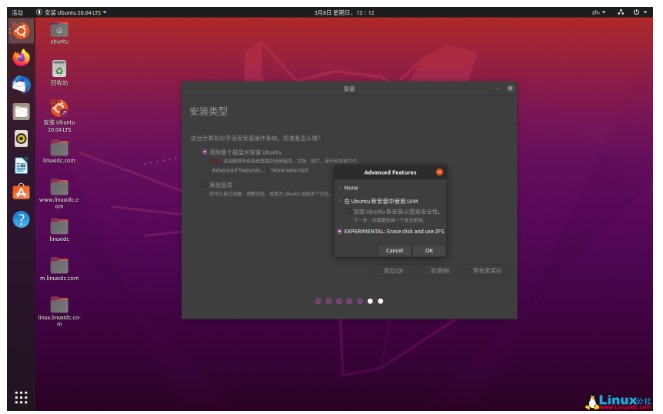
Task: Select the folder named linuxidc on desktop
Action: pyautogui.click(x=59, y=230)
